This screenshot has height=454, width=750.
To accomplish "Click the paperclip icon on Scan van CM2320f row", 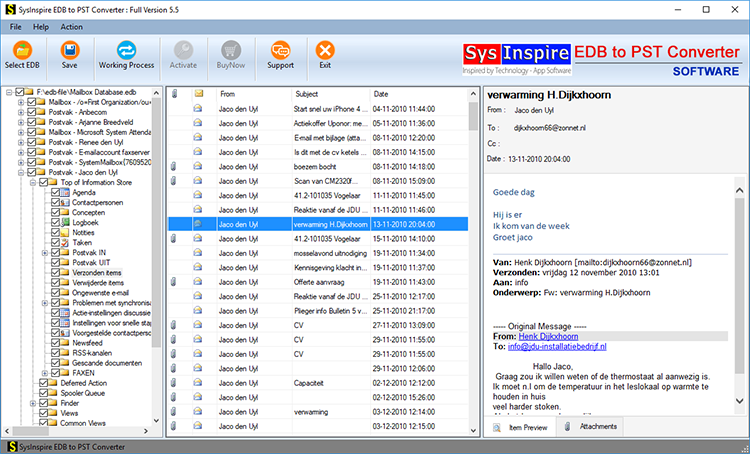I will 174,181.
